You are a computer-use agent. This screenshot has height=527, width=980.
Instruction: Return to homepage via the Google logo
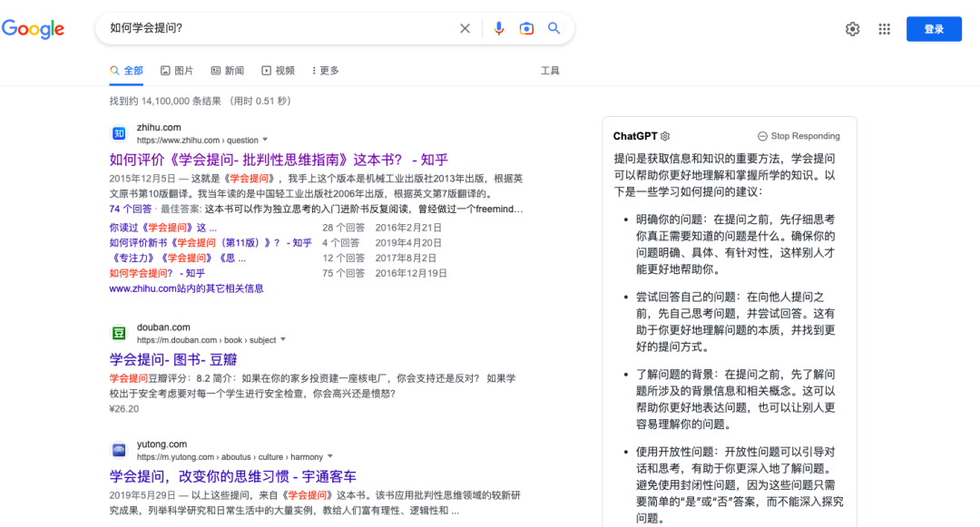tap(34, 28)
